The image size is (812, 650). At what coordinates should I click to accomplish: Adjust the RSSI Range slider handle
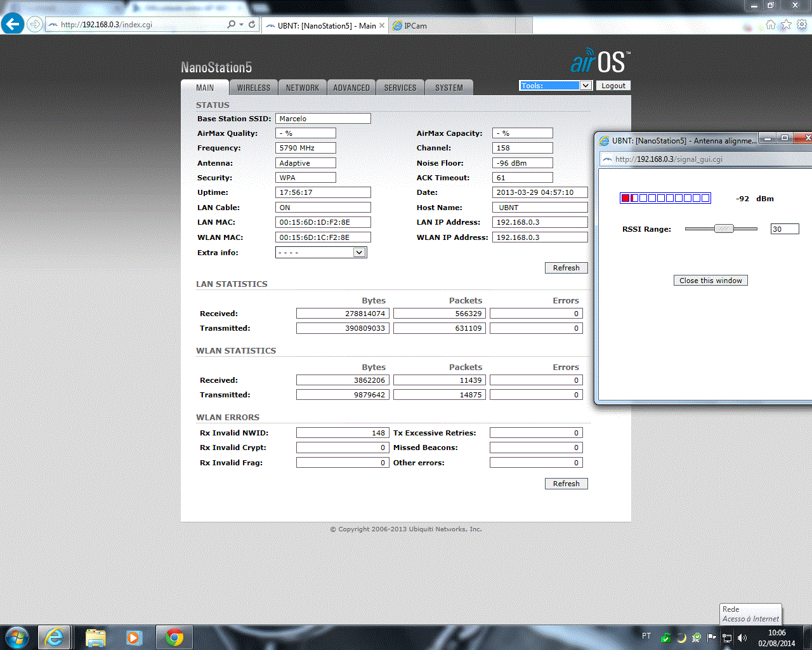coord(724,229)
